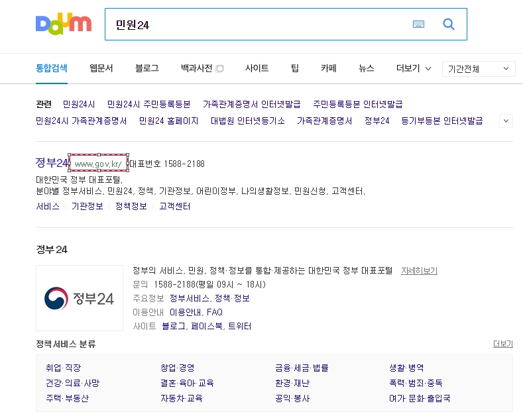Open 정부서비스 under 주요정보
This screenshot has height=420, width=523.
pos(190,298)
